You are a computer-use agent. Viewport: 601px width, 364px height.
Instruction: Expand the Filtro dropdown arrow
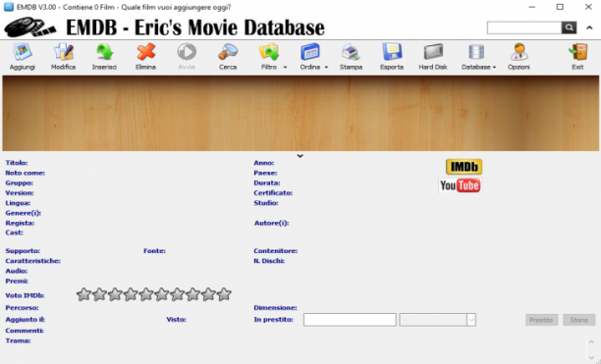(x=285, y=68)
